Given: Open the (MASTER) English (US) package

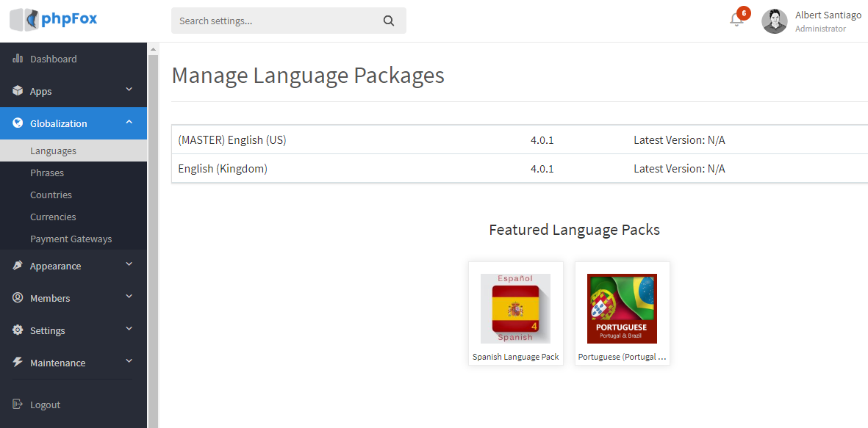Looking at the screenshot, I should click(232, 139).
